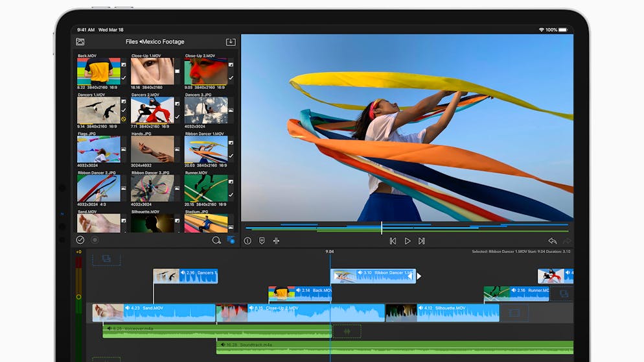Click the Selected: Ribbon Dancer 1.MOV status text
This screenshot has width=644, height=362.
[x=521, y=251]
